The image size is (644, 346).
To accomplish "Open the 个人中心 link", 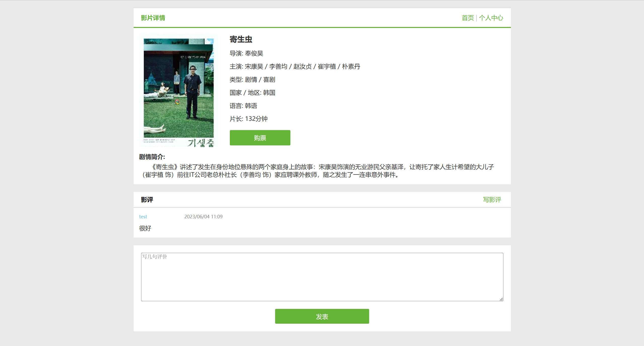I will coord(491,18).
